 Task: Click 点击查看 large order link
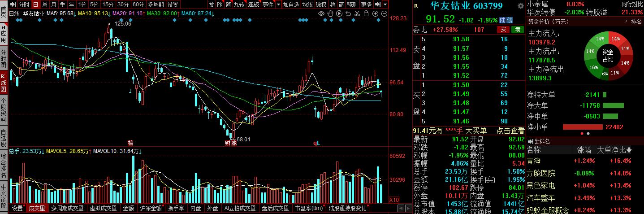pyautogui.click(x=510, y=131)
